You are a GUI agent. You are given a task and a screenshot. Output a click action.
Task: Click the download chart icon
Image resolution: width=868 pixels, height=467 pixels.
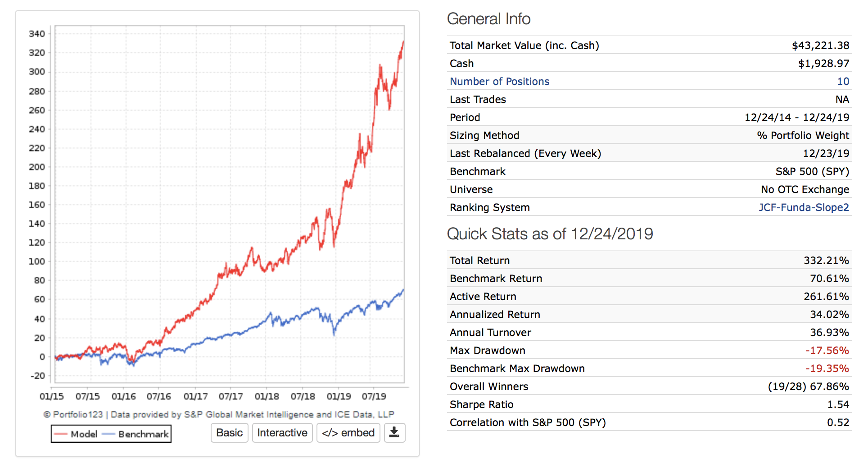394,432
